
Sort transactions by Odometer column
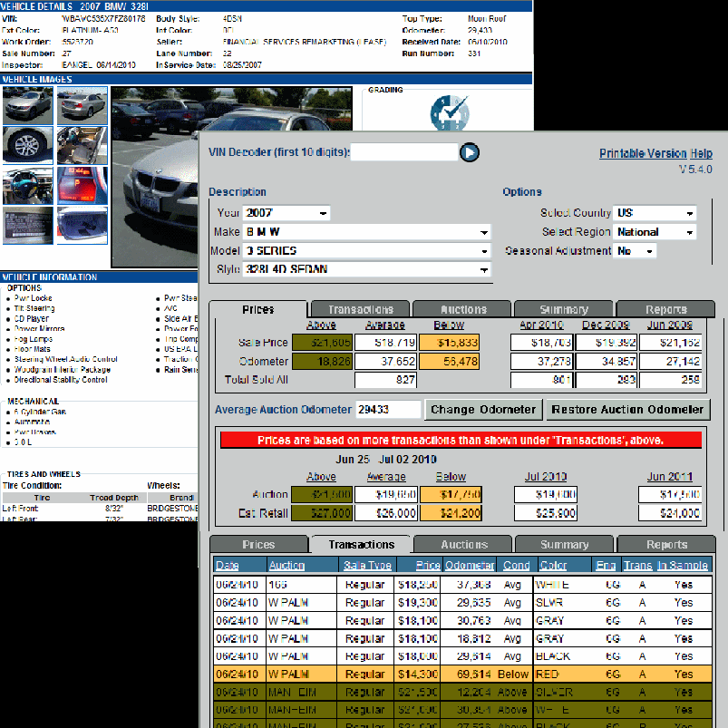pyautogui.click(x=470, y=565)
